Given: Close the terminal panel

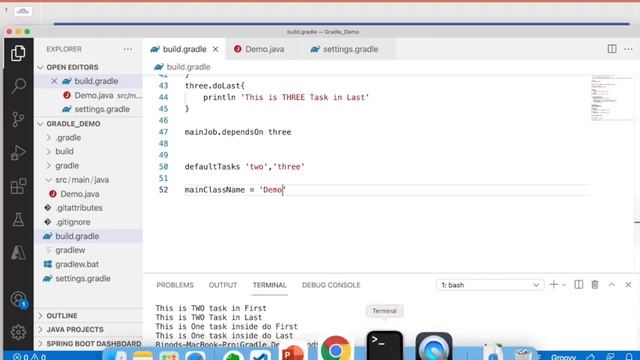Looking at the screenshot, I should (628, 284).
